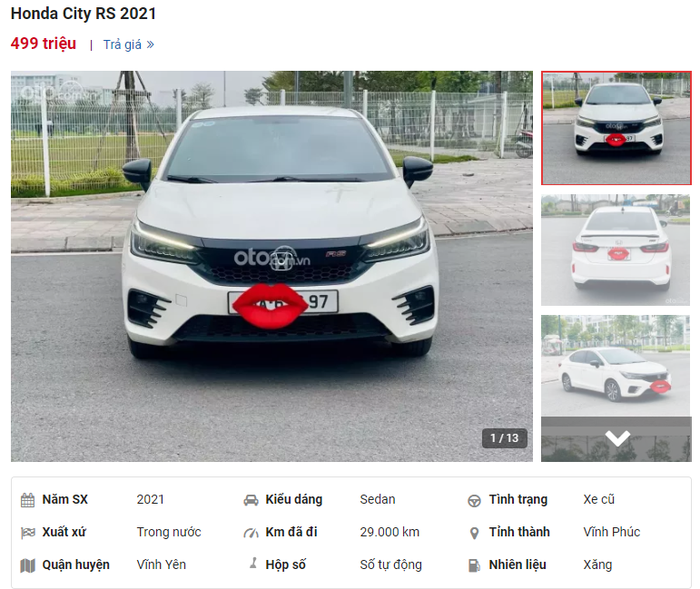Select the rear view car thumbnail
The width and height of the screenshot is (700, 589).
coord(616,250)
